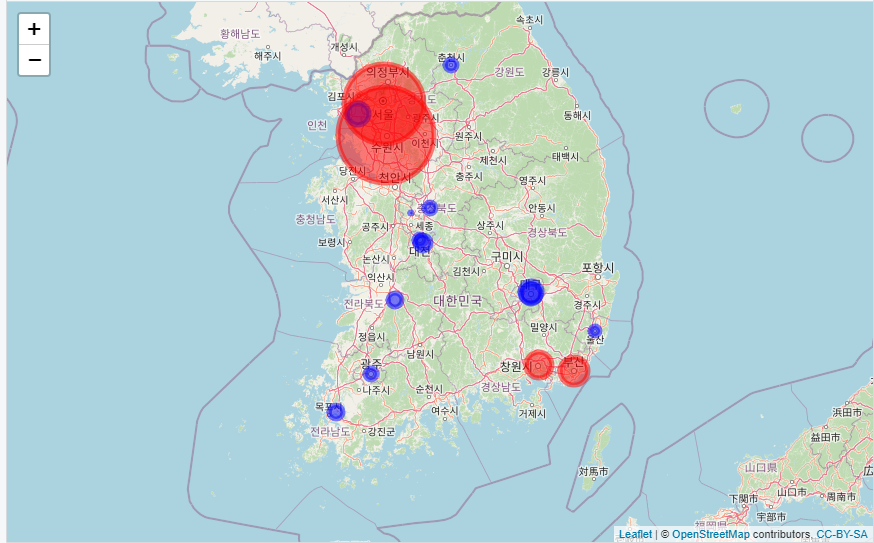Click the 남원시 city label

pyautogui.click(x=420, y=354)
